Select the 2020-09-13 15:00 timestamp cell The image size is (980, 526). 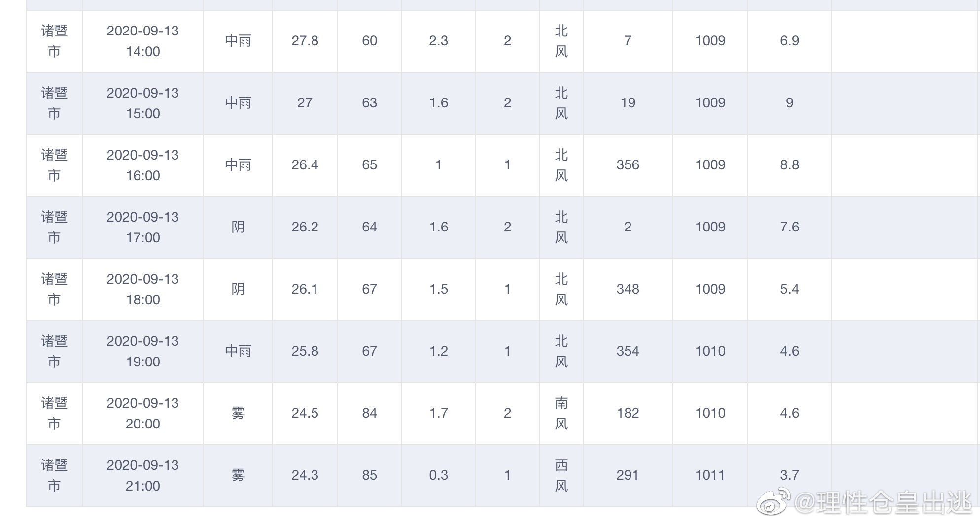(143, 103)
